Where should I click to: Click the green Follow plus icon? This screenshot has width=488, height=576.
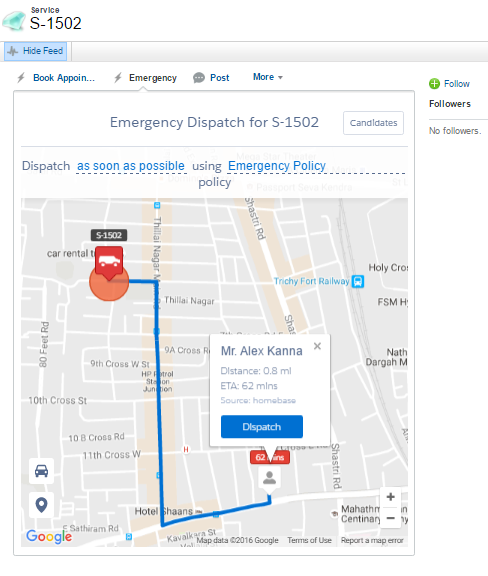[x=434, y=84]
